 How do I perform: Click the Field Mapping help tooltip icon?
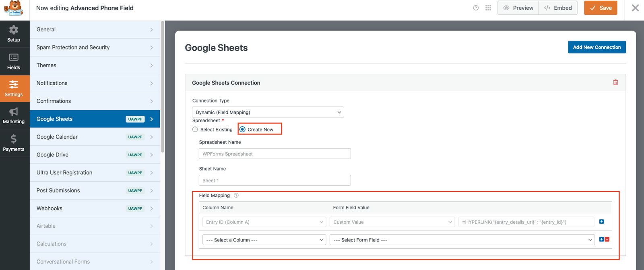tap(236, 196)
